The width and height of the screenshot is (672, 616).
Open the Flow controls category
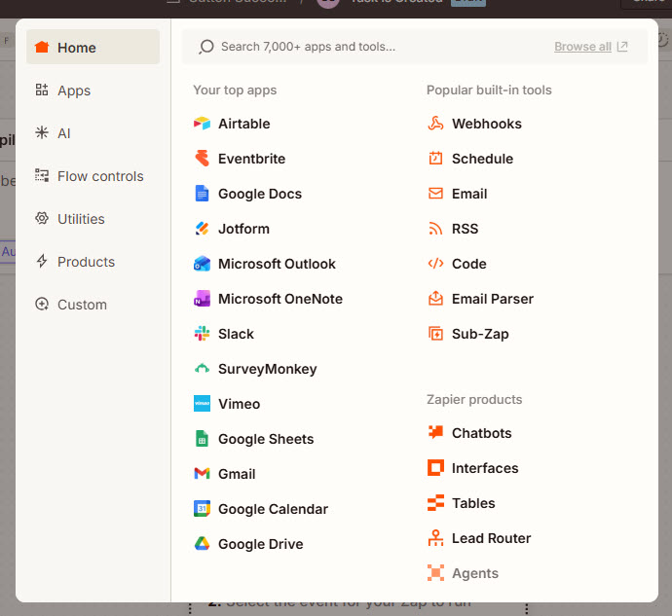93,176
